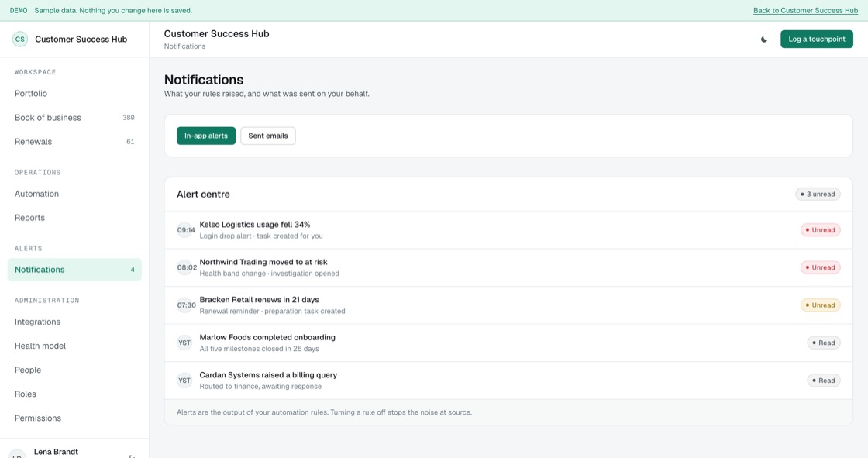Select Notifications in the sidebar
The width and height of the screenshot is (868, 458).
click(74, 270)
